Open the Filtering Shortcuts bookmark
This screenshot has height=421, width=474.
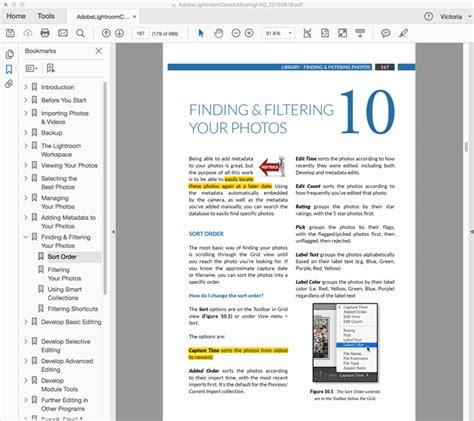tap(73, 309)
